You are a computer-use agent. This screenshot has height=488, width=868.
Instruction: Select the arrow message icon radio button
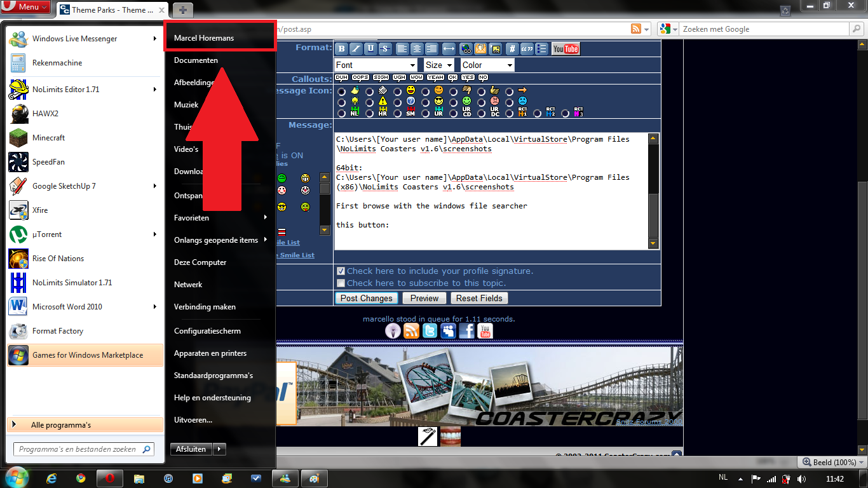pyautogui.click(x=510, y=91)
